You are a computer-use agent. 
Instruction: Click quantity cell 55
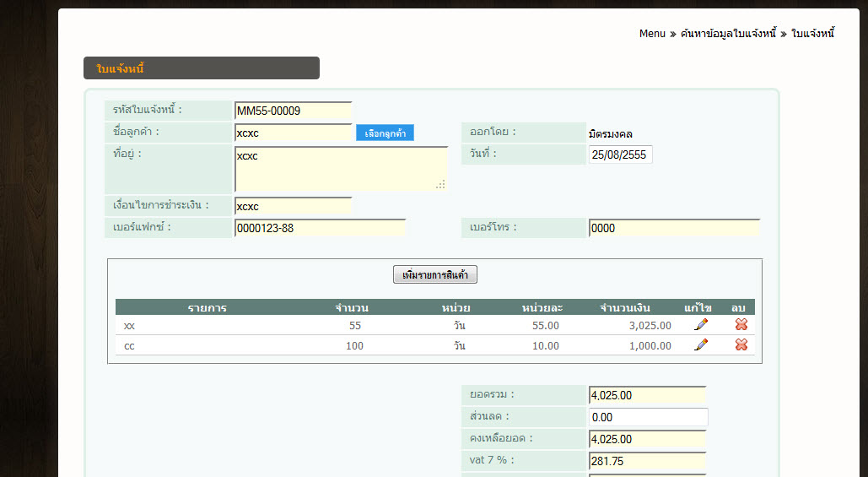pos(355,326)
